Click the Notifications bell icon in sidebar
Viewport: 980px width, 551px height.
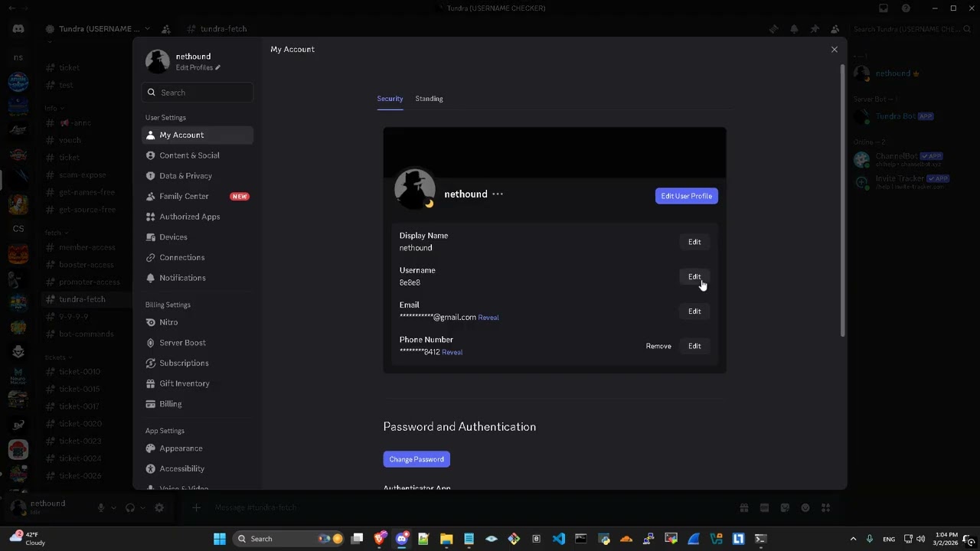[x=151, y=278]
